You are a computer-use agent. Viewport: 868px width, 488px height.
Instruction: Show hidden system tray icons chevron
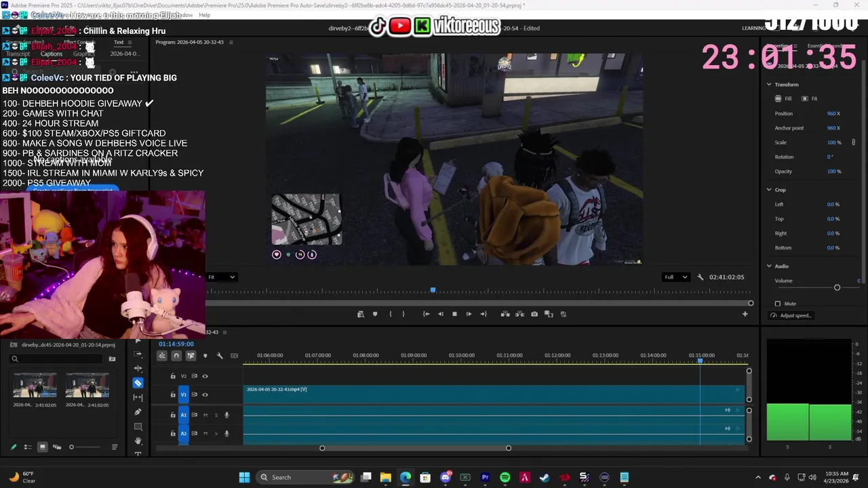[x=758, y=477]
